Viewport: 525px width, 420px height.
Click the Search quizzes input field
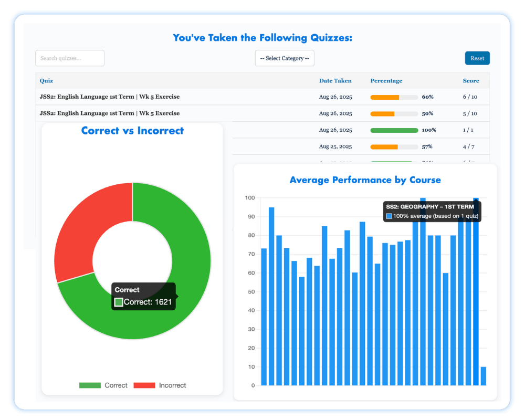(70, 58)
